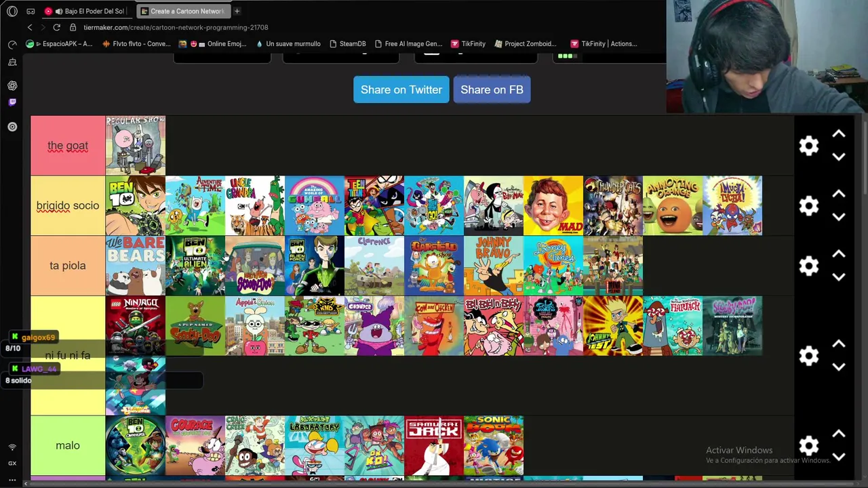The width and height of the screenshot is (868, 488).
Task: Open EspacioAPK bookmark
Action: point(59,43)
